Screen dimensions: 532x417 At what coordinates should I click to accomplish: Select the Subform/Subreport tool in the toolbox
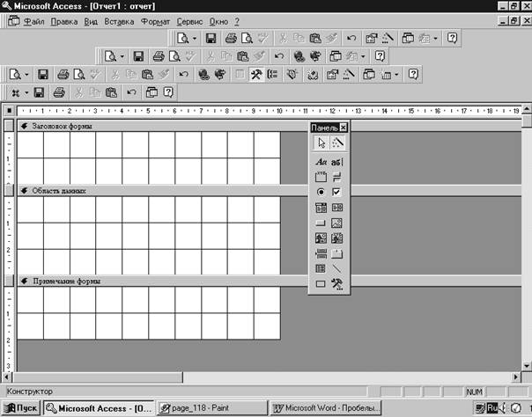click(x=321, y=268)
